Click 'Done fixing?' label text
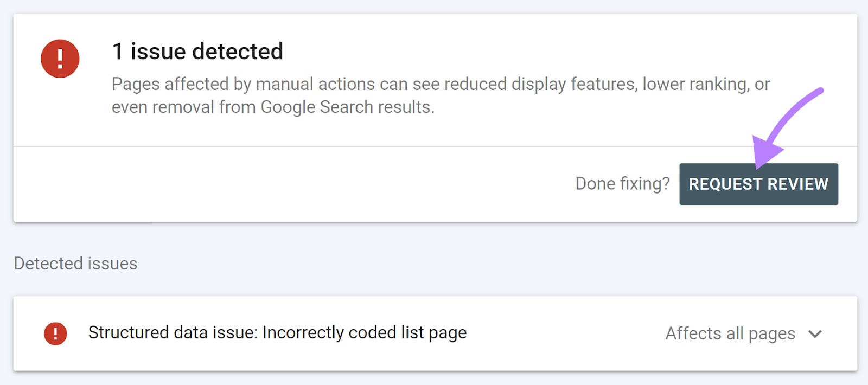Viewport: 868px width, 385px height. tap(623, 184)
